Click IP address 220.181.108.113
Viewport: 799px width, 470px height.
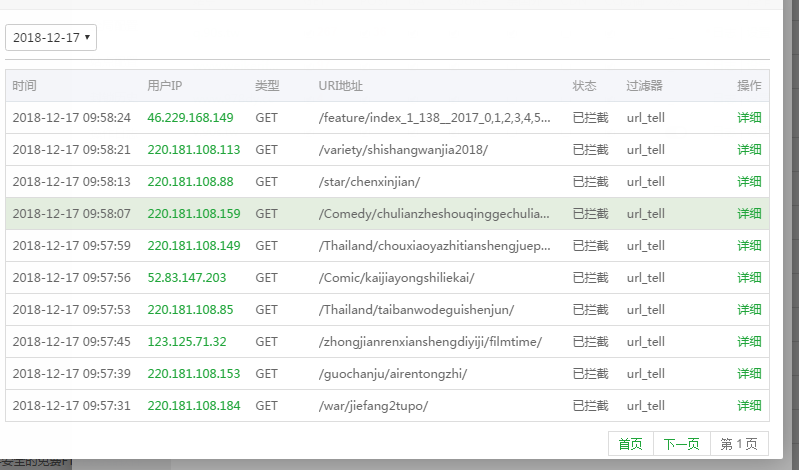coord(194,150)
